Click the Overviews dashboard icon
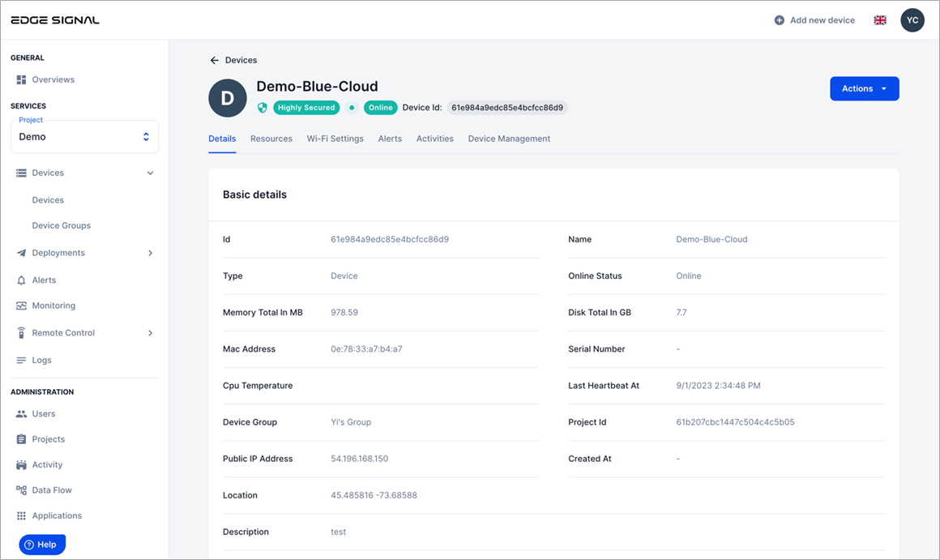This screenshot has height=560, width=940. coord(22,79)
